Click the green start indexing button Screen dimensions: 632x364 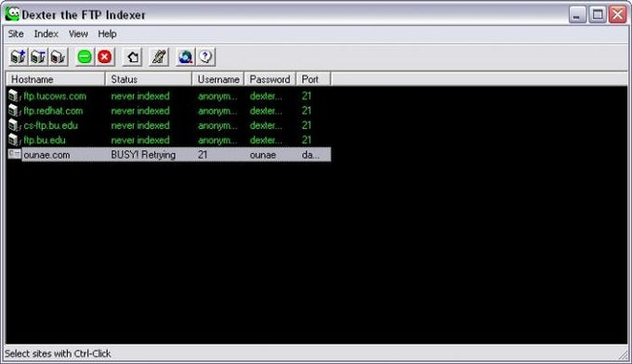click(x=85, y=57)
